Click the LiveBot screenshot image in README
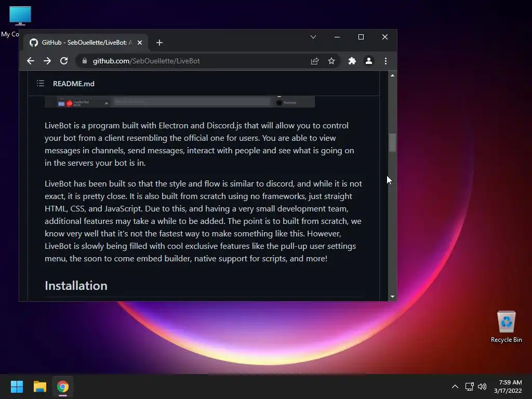This screenshot has width=532, height=399. [179, 102]
